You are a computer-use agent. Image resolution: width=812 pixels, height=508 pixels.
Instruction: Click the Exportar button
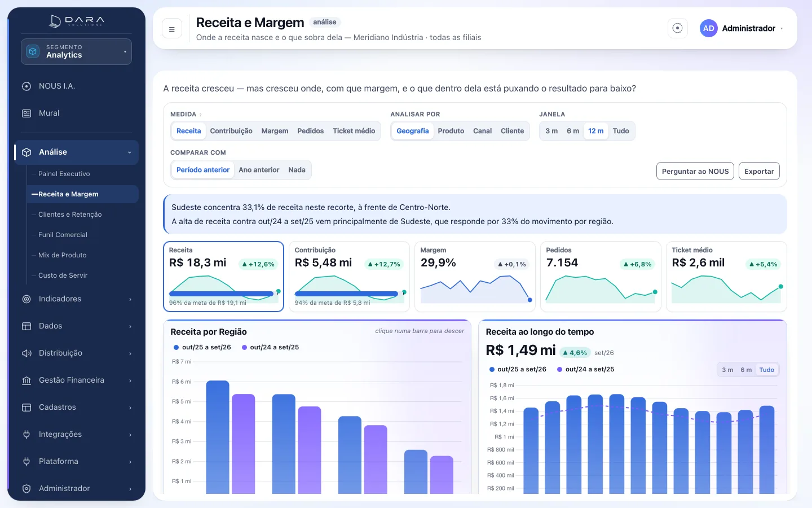pyautogui.click(x=759, y=172)
